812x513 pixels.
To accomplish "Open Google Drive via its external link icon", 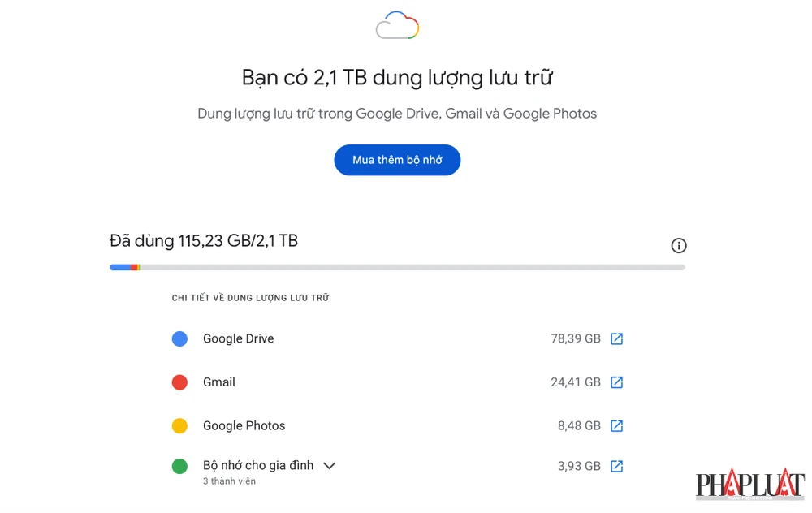I will (x=616, y=338).
